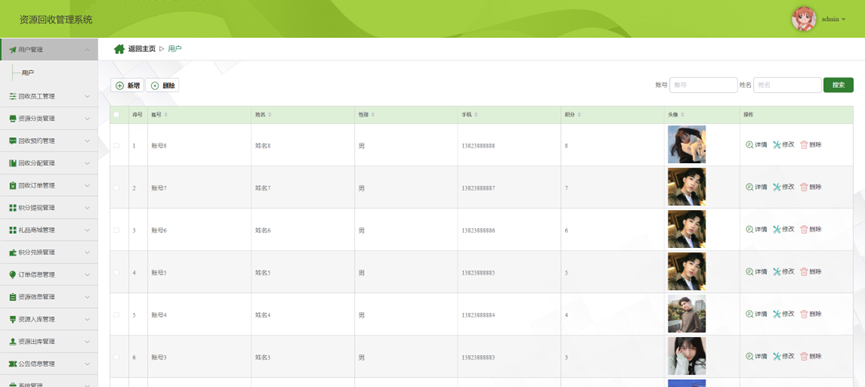The image size is (865, 387).
Task: Expand the 公告信息管理 chevron
Action: tap(87, 364)
